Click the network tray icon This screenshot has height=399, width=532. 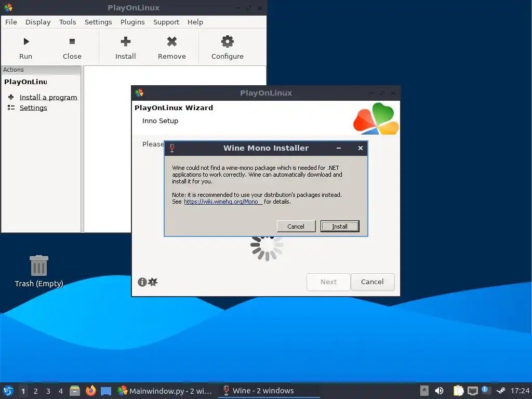(x=473, y=391)
